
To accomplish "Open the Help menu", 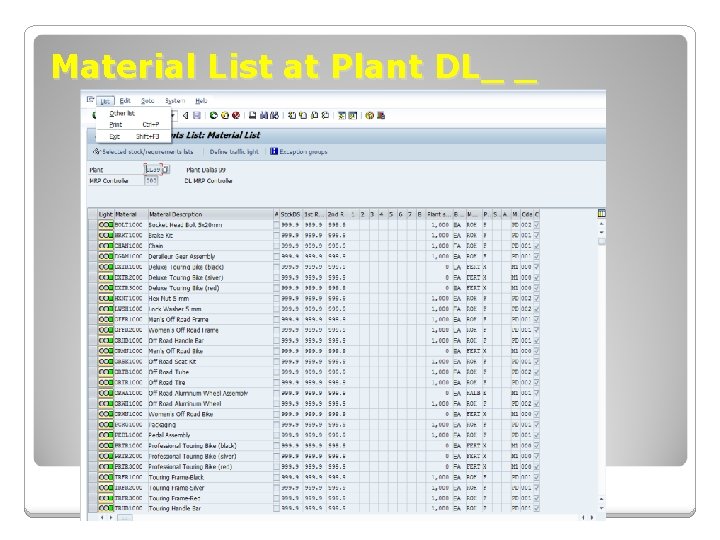I will 201,101.
